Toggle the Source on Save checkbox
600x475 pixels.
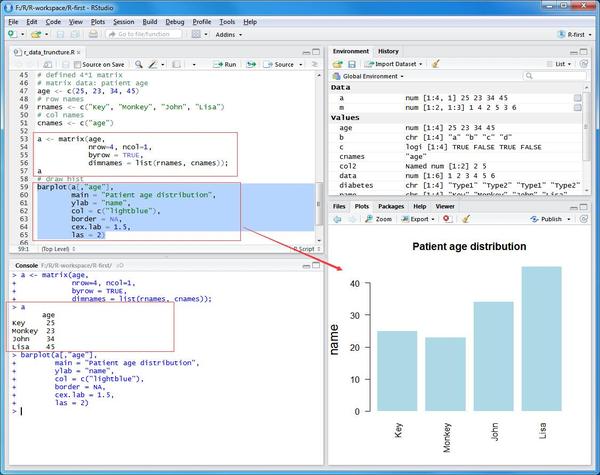pos(77,65)
